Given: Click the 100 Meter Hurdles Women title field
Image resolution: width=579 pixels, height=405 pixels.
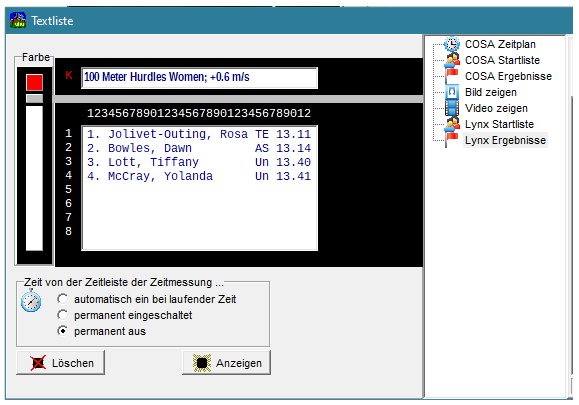Looking at the screenshot, I should tap(199, 78).
